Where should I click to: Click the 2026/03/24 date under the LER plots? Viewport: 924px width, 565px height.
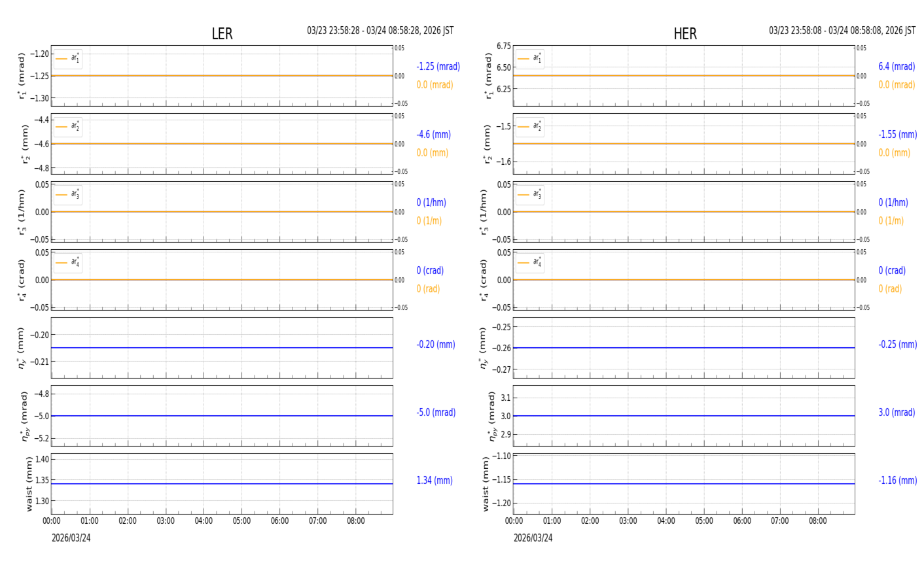[x=71, y=538]
